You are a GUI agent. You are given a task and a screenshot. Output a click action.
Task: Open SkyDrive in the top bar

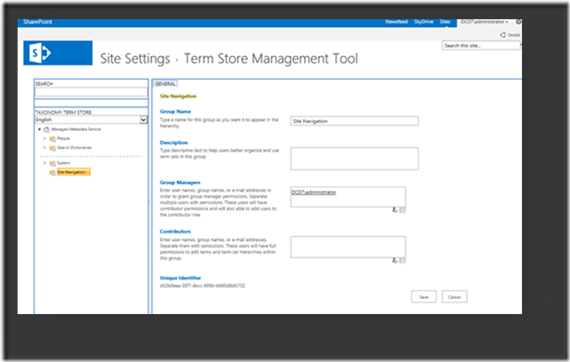coord(424,22)
